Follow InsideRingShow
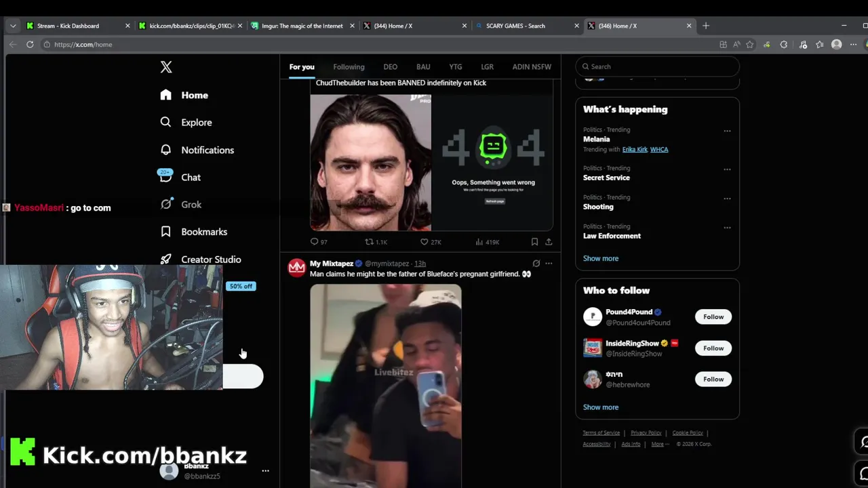Viewport: 868px width, 488px height. (713, 348)
